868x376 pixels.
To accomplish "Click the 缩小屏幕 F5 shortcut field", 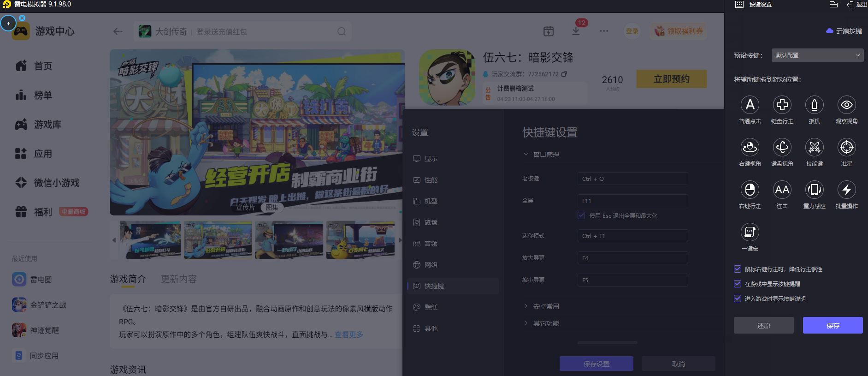I will click(x=633, y=280).
